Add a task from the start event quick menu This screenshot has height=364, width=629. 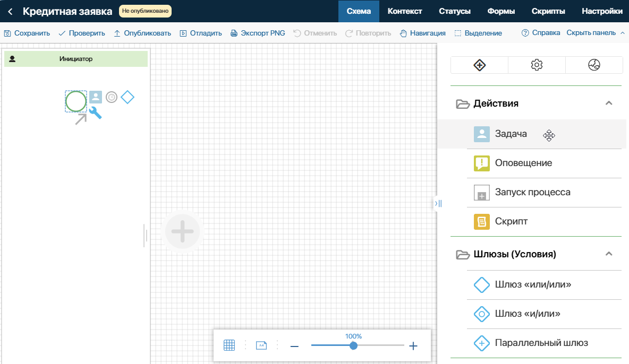tap(96, 97)
